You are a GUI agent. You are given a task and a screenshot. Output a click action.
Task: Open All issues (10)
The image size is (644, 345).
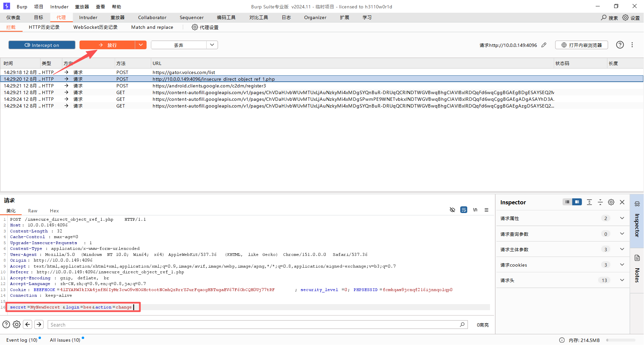(x=65, y=340)
